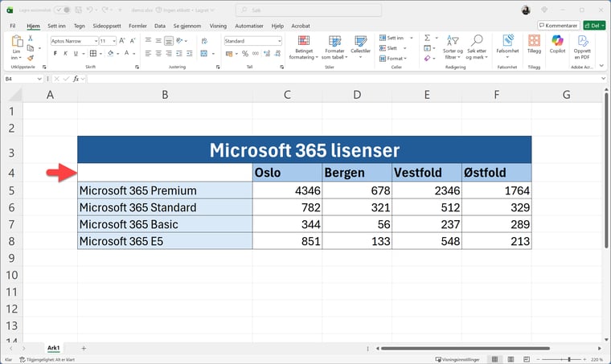This screenshot has width=611, height=364.
Task: Decrease font size with the smaller A
Action: pyautogui.click(x=133, y=40)
